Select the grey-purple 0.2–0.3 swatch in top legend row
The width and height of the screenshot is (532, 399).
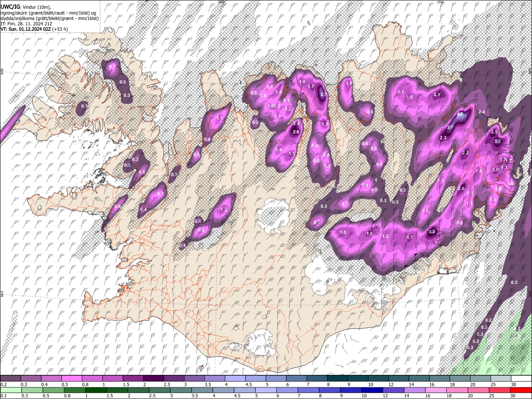pos(11,379)
